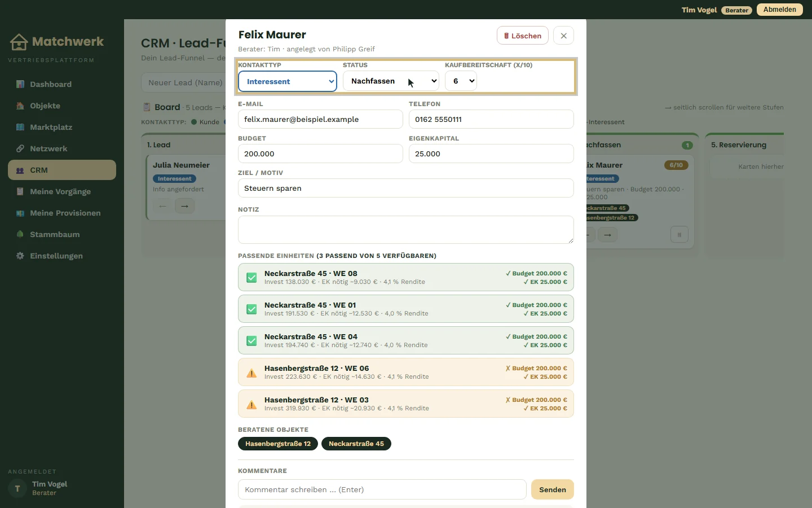The image size is (812, 508).
Task: Click the Dashboard sidebar icon
Action: [20, 84]
